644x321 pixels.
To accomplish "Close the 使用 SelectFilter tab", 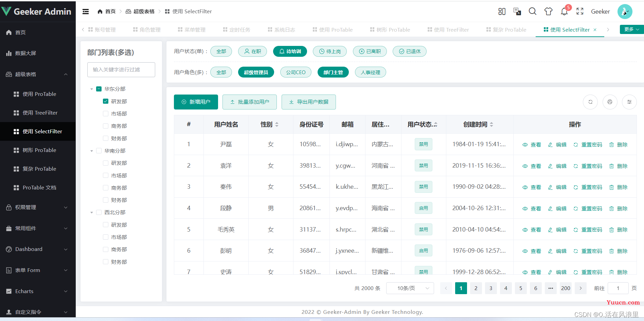I will [x=595, y=30].
